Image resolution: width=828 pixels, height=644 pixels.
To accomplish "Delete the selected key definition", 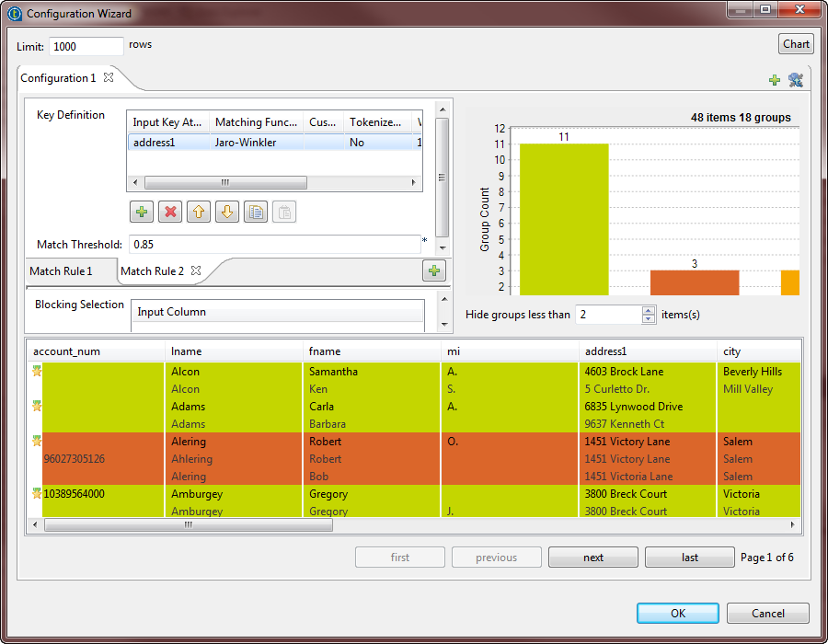I will pyautogui.click(x=170, y=213).
